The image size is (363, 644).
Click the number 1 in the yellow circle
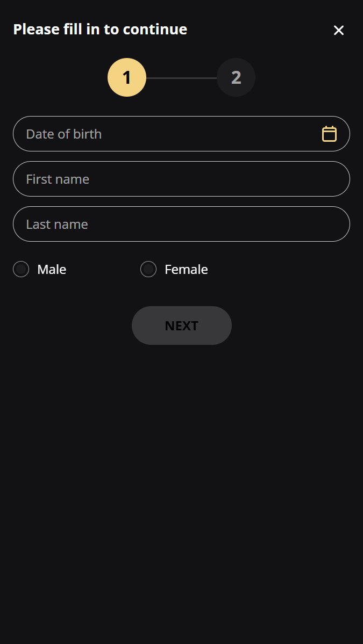(126, 78)
